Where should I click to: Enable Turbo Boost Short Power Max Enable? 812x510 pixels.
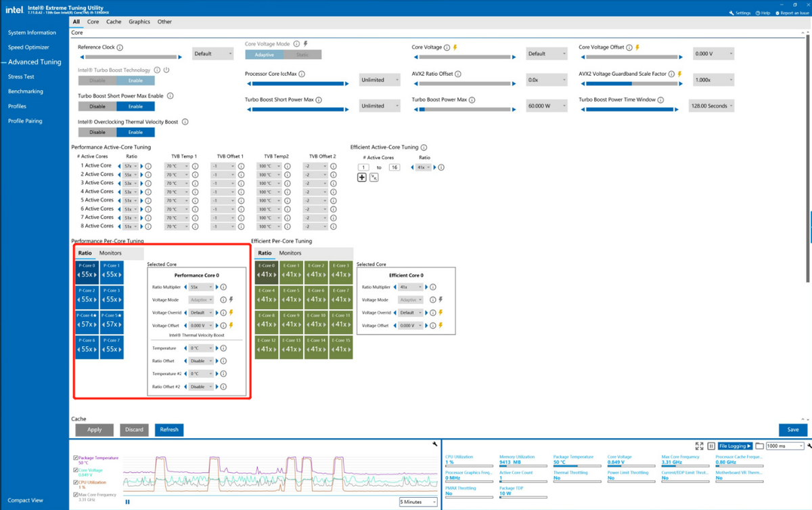[x=135, y=106]
